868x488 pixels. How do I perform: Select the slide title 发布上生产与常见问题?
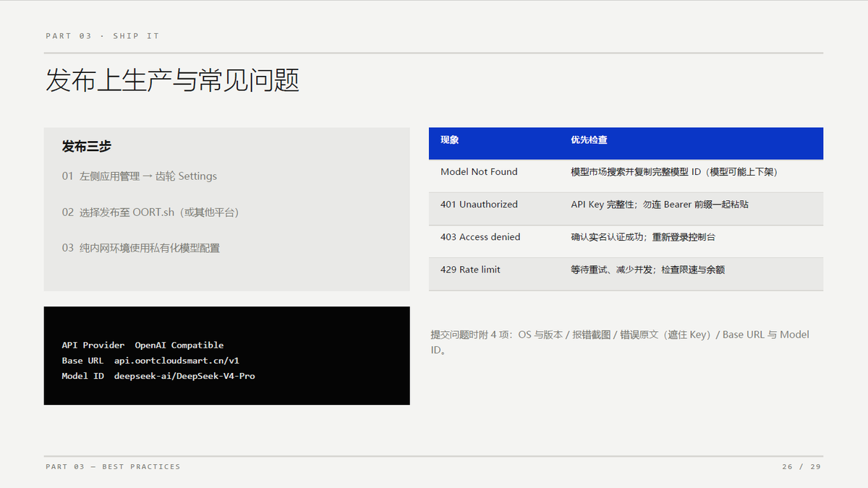[x=172, y=80]
